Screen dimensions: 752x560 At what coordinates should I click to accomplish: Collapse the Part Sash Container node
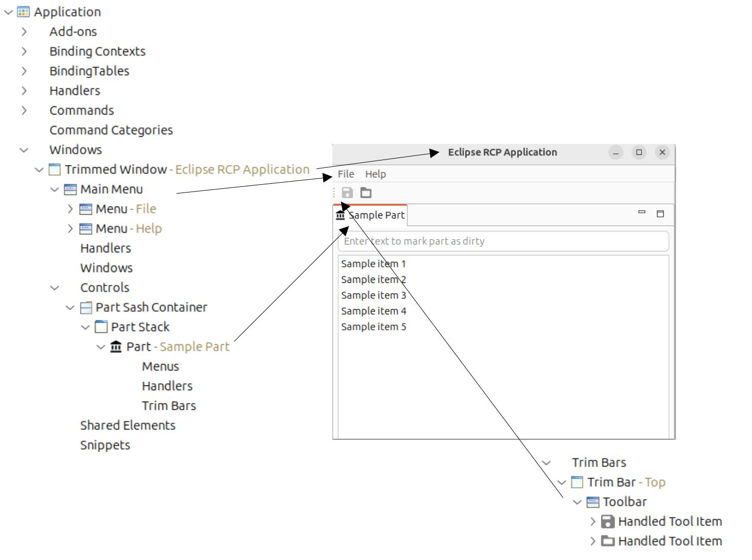(70, 308)
